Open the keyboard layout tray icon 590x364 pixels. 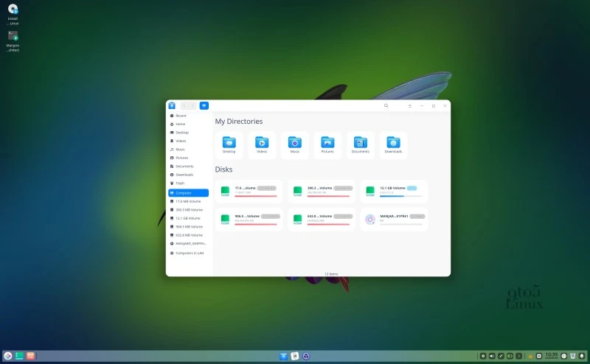pos(539,356)
